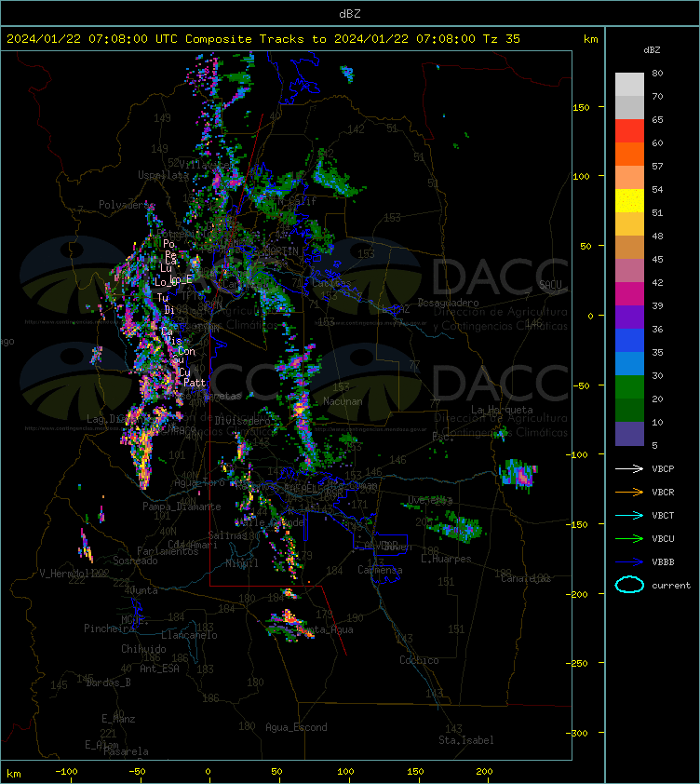Click the VBCT legend label
This screenshot has height=784, width=700.
(663, 515)
